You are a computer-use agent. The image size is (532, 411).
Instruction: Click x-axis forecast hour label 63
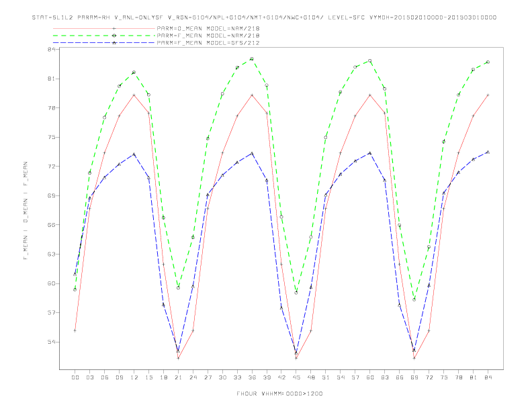coord(385,377)
